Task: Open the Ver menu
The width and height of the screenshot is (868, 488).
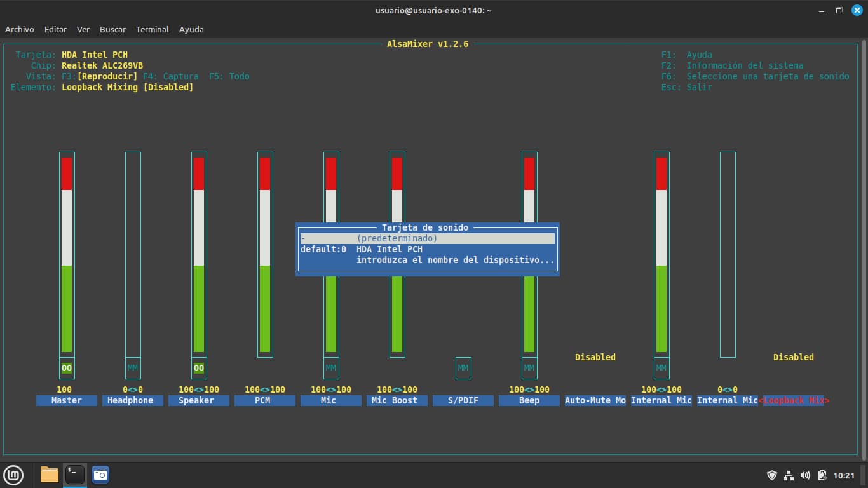Action: (83, 29)
